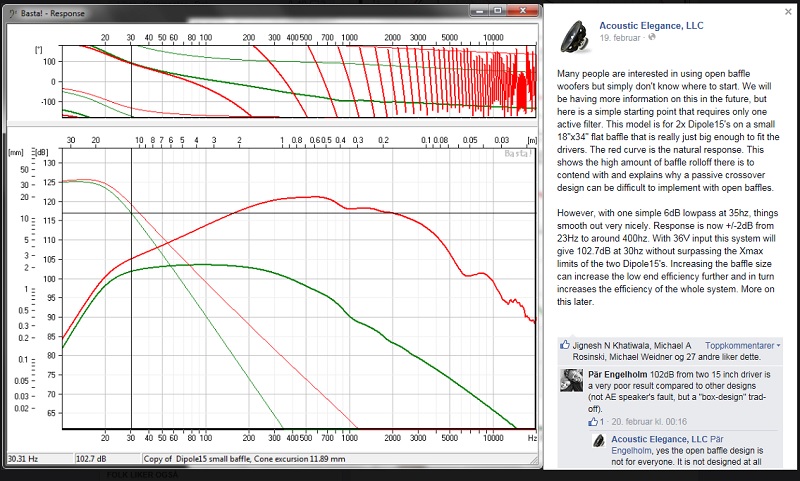This screenshot has height=481, width=800.
Task: Open Acoustic Elegance, LLC reply author link
Action: (659, 439)
